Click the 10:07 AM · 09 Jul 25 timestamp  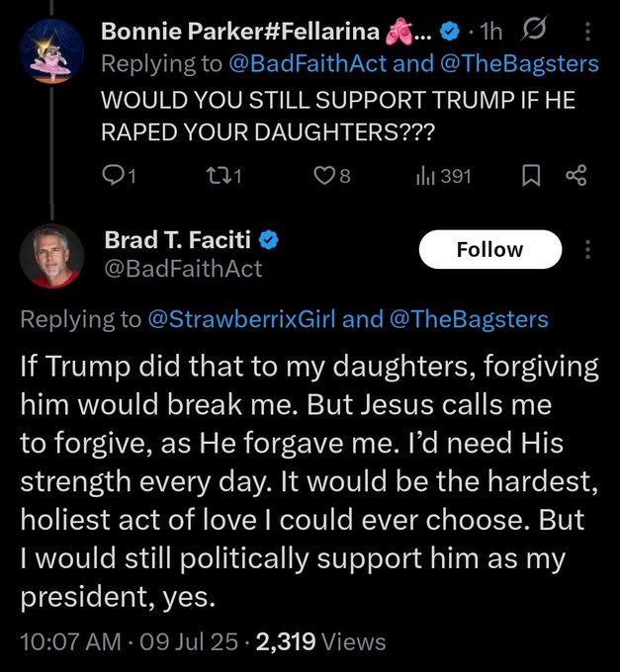(x=129, y=641)
